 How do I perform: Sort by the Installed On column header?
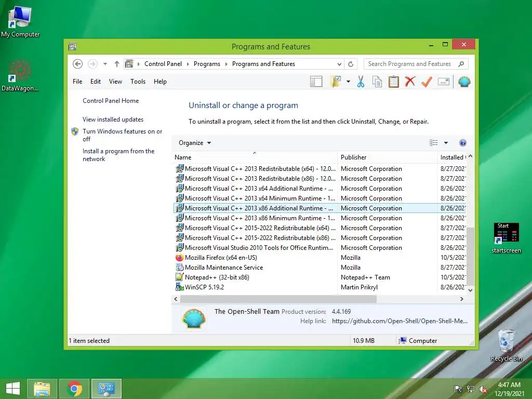452,157
